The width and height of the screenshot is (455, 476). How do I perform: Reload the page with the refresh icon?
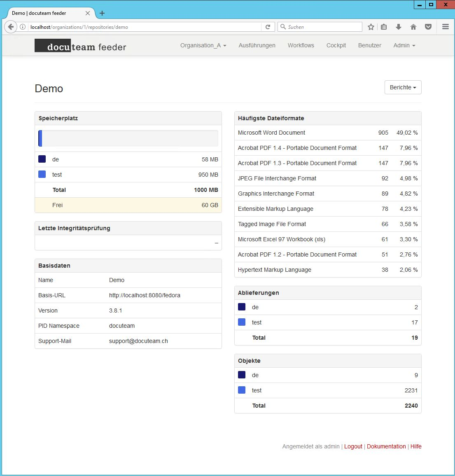click(268, 27)
